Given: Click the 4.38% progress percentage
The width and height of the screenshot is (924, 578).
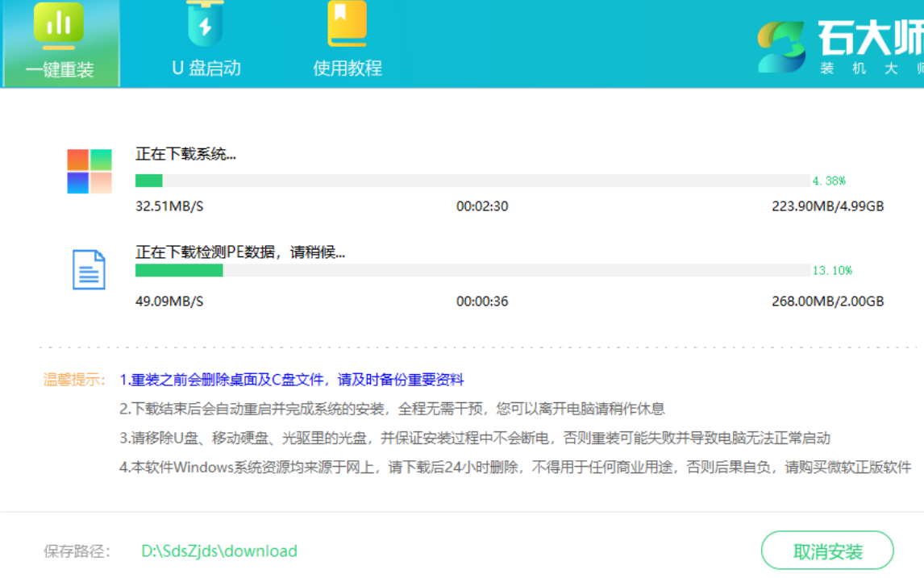Looking at the screenshot, I should click(829, 181).
